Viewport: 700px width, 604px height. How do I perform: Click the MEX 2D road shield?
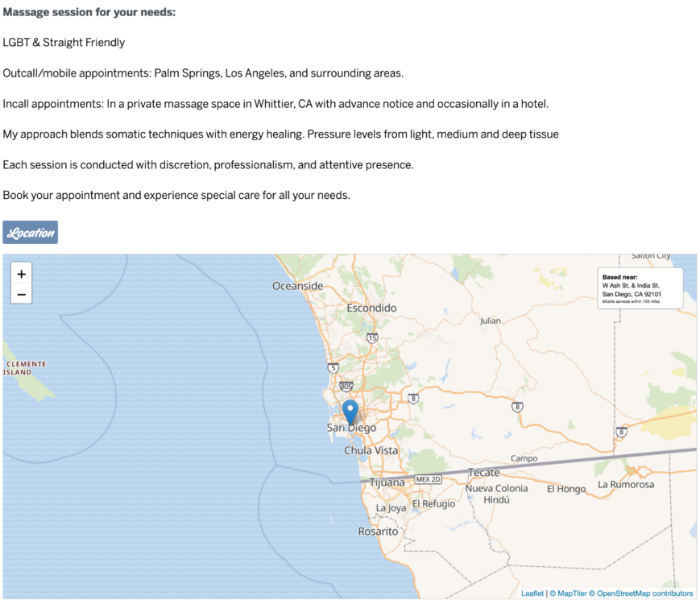[x=428, y=479]
